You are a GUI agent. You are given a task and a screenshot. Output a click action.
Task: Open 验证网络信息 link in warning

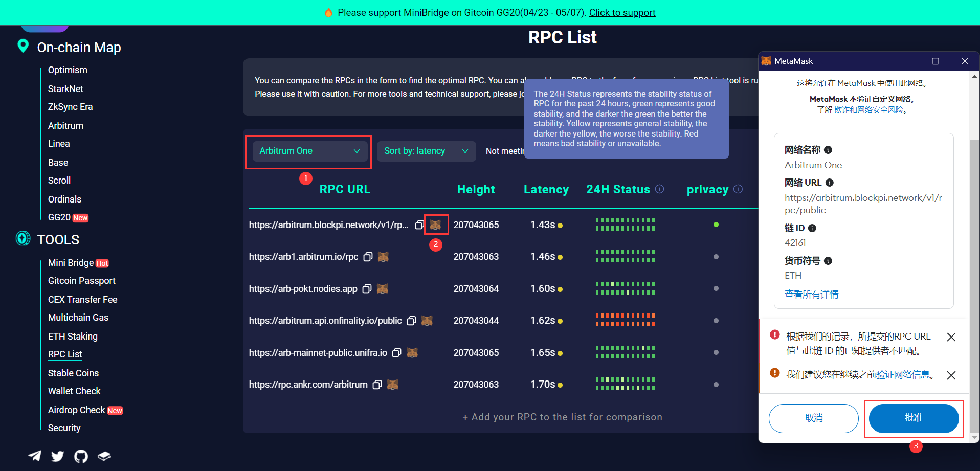903,375
